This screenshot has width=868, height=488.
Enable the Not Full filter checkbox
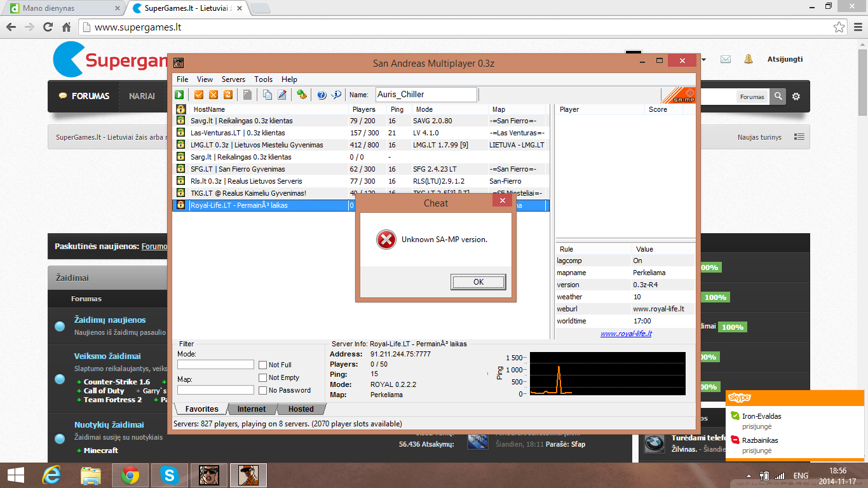263,365
